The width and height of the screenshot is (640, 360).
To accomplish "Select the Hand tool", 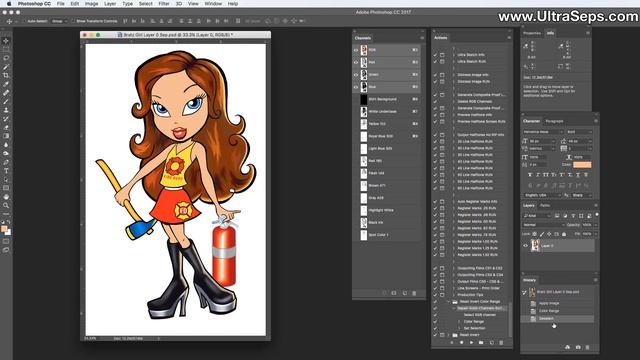I will [x=6, y=197].
